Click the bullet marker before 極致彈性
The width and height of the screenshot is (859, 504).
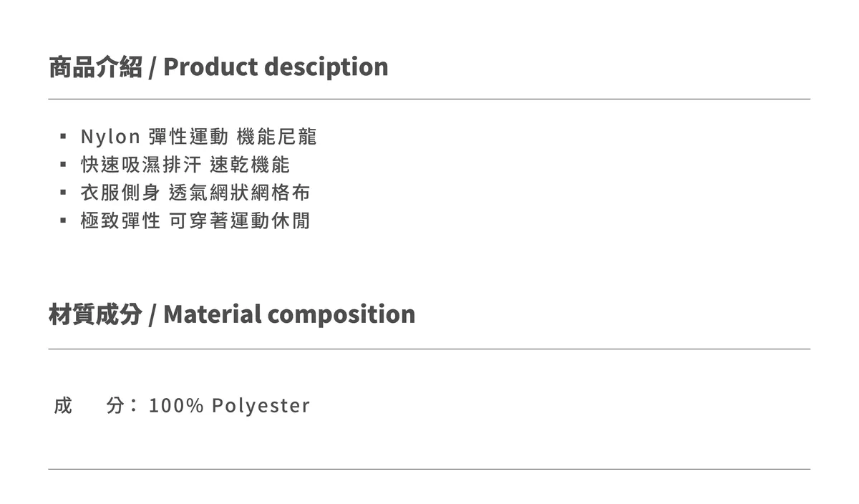pos(63,220)
